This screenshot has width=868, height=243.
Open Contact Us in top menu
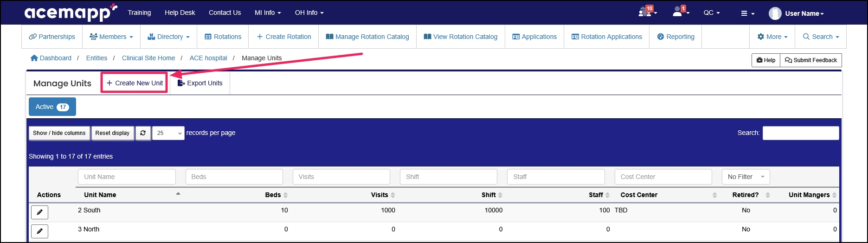[x=225, y=13]
